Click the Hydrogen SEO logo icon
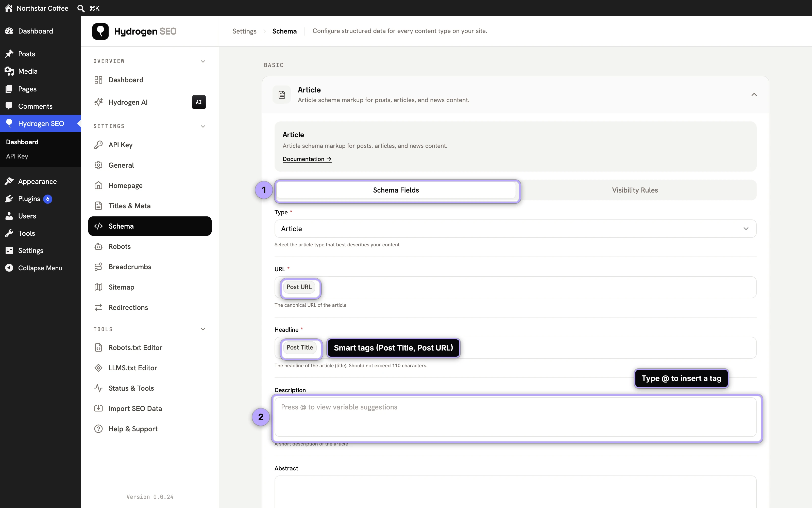 coord(100,31)
